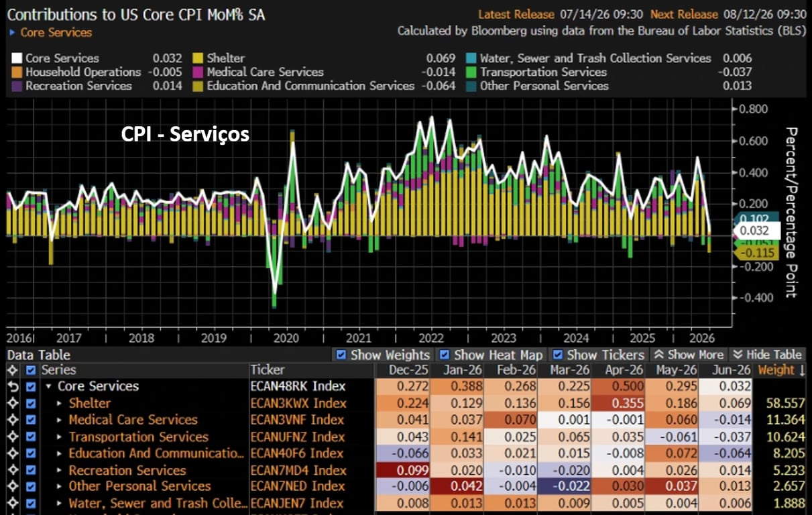Toggle the Show Heat Map checkbox

(445, 355)
